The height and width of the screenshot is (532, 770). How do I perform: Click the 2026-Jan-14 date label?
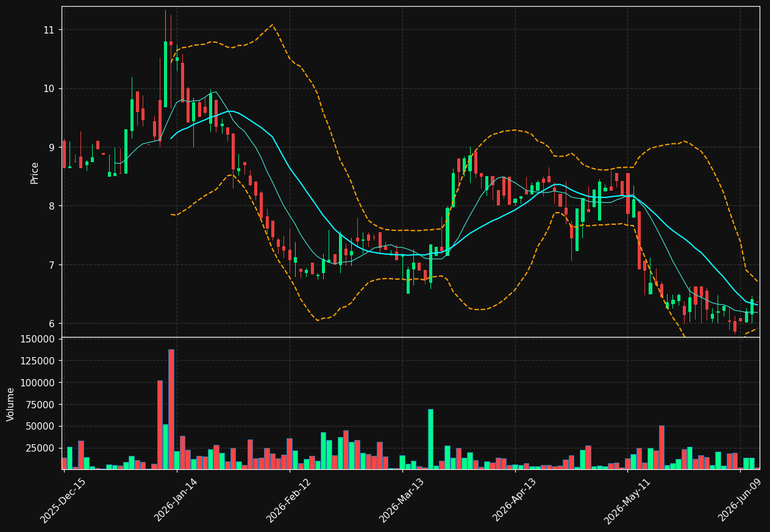coord(176,500)
